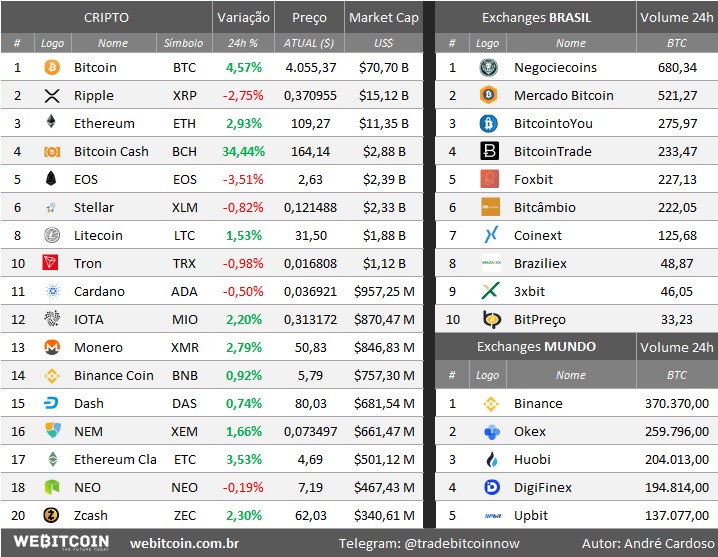Click the Ethereum Classic logo icon

pos(53,459)
